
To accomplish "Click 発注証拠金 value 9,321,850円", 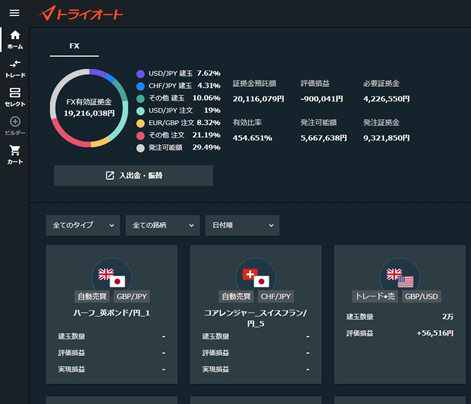I will click(387, 138).
